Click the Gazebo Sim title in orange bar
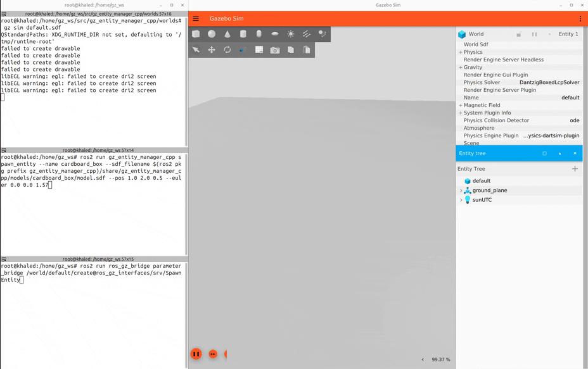 [x=226, y=19]
